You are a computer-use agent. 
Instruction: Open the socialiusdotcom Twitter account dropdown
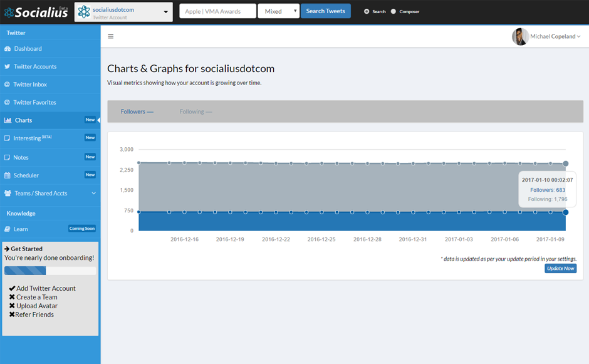click(x=123, y=12)
